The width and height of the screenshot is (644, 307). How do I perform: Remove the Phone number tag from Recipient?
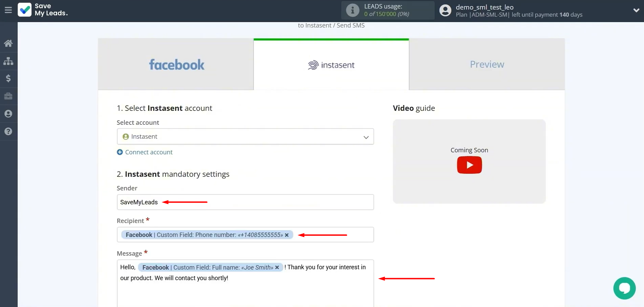coord(287,235)
